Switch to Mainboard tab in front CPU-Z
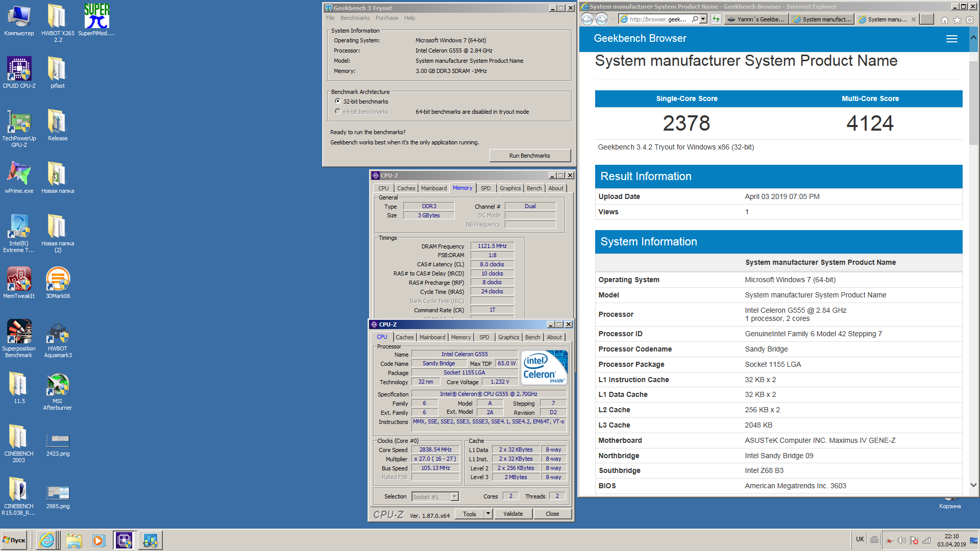The height and width of the screenshot is (551, 980). [x=432, y=337]
